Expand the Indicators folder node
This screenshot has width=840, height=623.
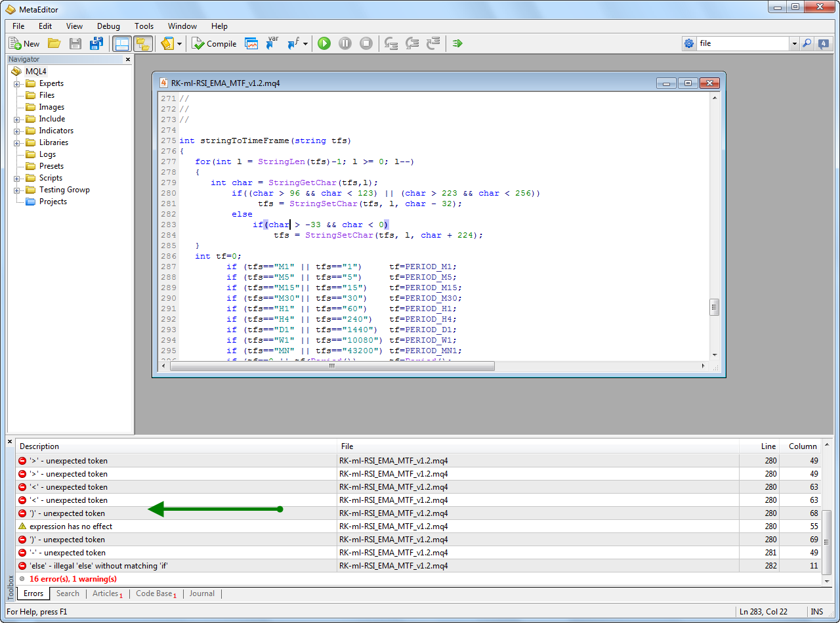click(x=17, y=131)
